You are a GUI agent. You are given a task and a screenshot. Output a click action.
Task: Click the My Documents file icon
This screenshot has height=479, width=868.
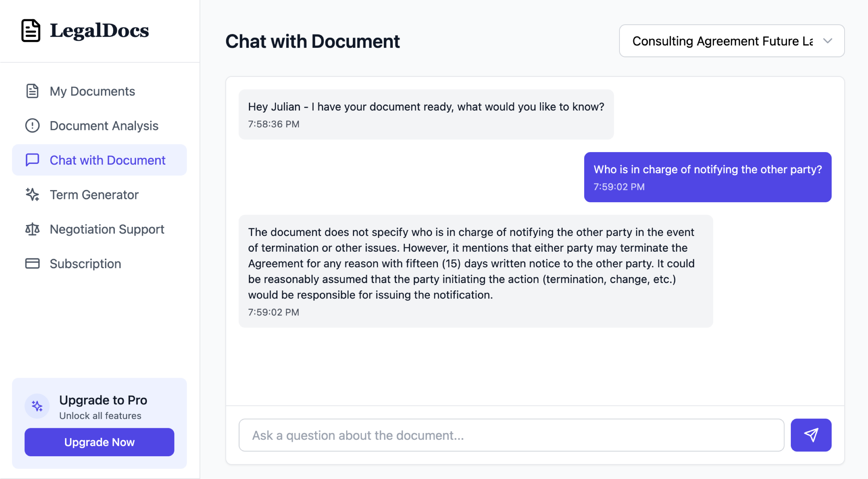pyautogui.click(x=32, y=91)
